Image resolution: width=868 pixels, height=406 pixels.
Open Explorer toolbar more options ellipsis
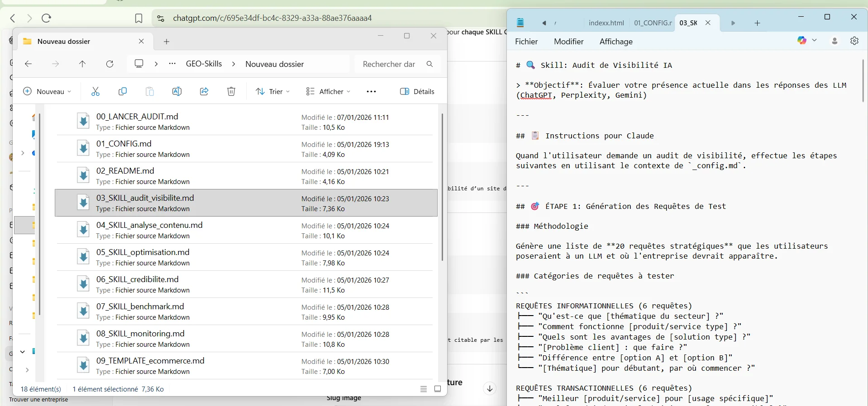pyautogui.click(x=371, y=91)
